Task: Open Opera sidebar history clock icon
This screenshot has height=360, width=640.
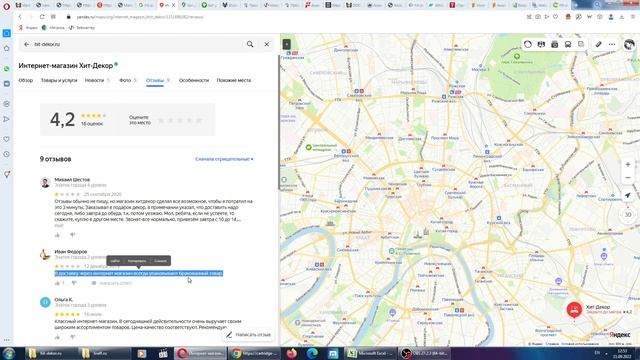Action: 7,154
